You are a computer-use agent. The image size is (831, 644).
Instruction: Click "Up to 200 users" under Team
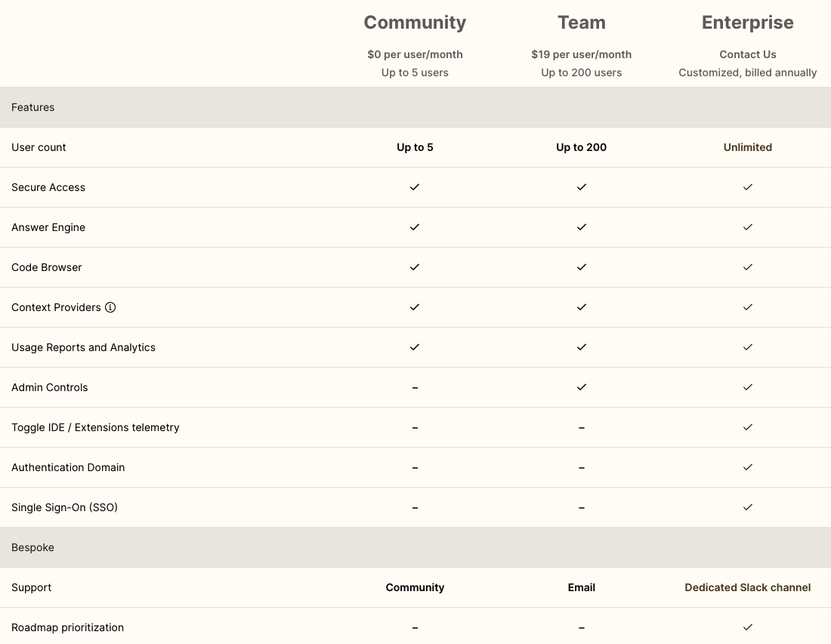pyautogui.click(x=582, y=72)
